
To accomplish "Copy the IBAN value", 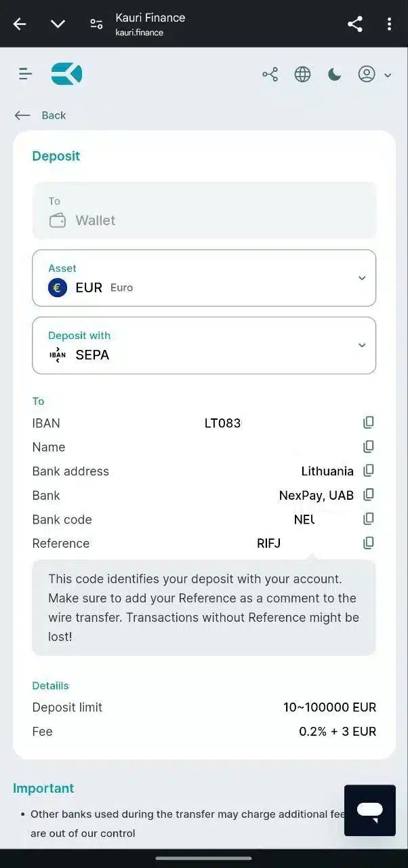I will tap(369, 422).
